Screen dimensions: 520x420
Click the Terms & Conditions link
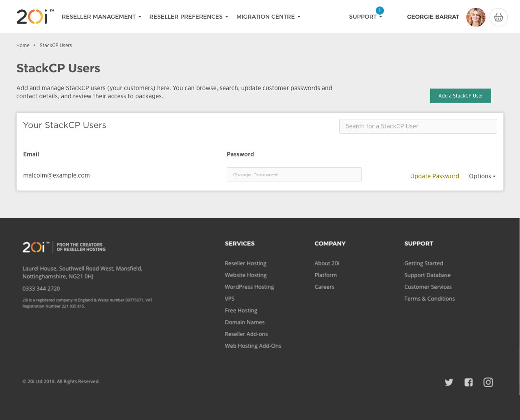(429, 299)
